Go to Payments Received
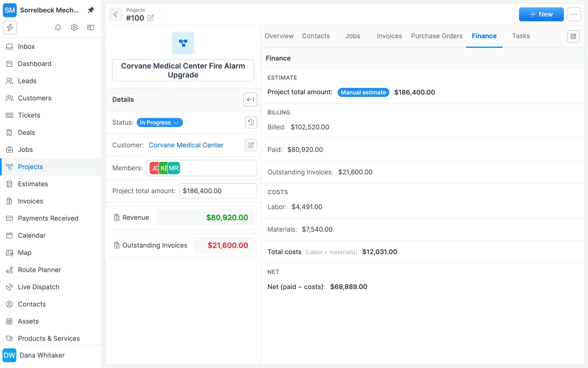This screenshot has width=588, height=368. (x=51, y=219)
